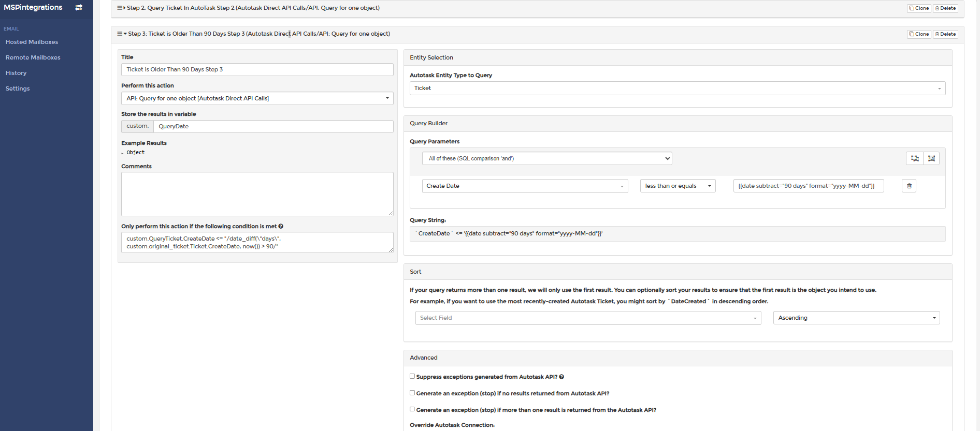Click the drag handle icon for Step 2
Image resolution: width=980 pixels, height=431 pixels.
(120, 8)
